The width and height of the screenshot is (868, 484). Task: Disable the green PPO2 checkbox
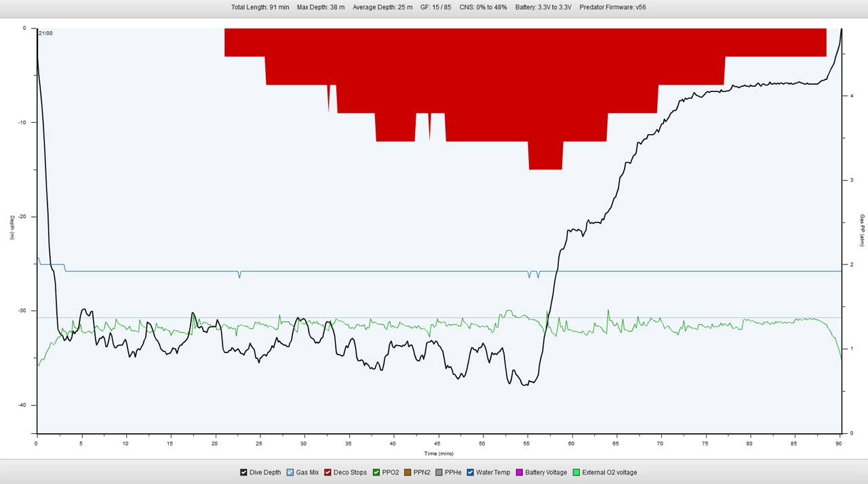(x=377, y=472)
